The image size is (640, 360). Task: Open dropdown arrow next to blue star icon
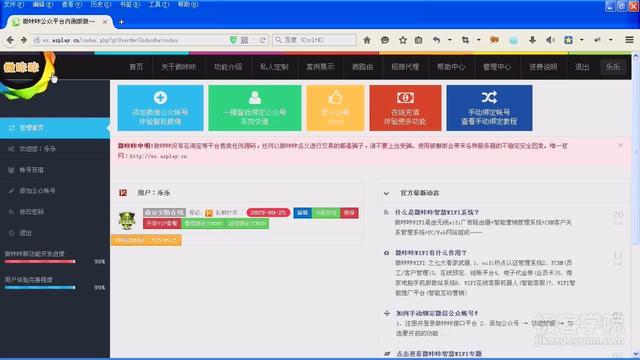(x=582, y=40)
